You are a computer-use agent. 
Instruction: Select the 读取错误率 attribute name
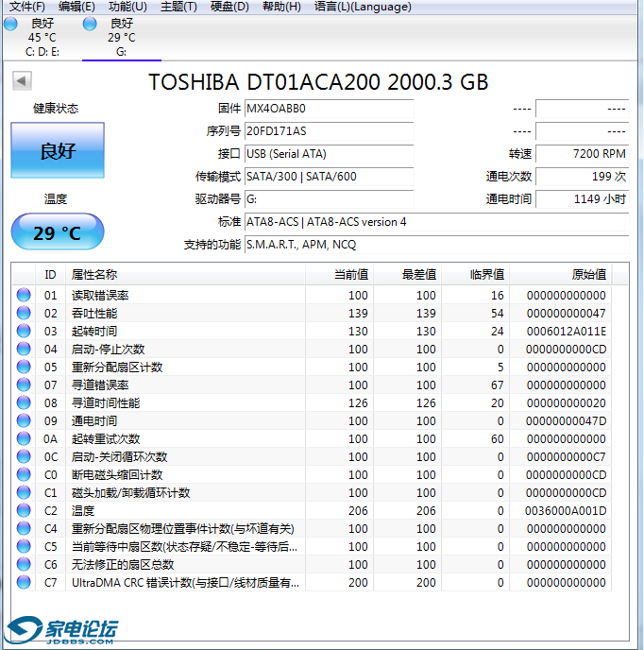pyautogui.click(x=100, y=295)
